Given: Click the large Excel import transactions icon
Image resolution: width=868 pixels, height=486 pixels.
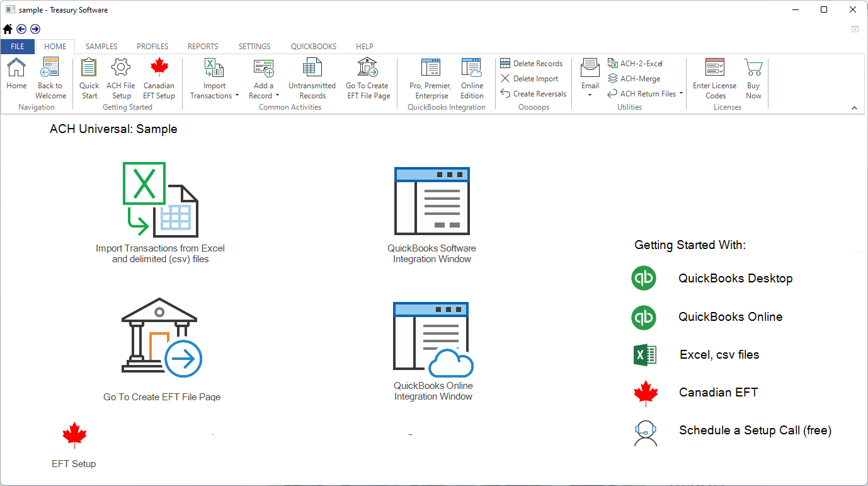Looking at the screenshot, I should (161, 199).
